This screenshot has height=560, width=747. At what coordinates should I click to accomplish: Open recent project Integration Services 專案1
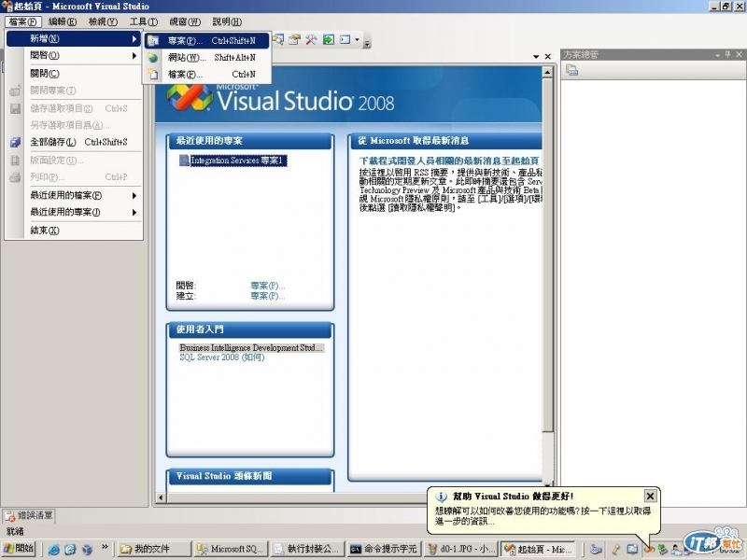coord(237,161)
